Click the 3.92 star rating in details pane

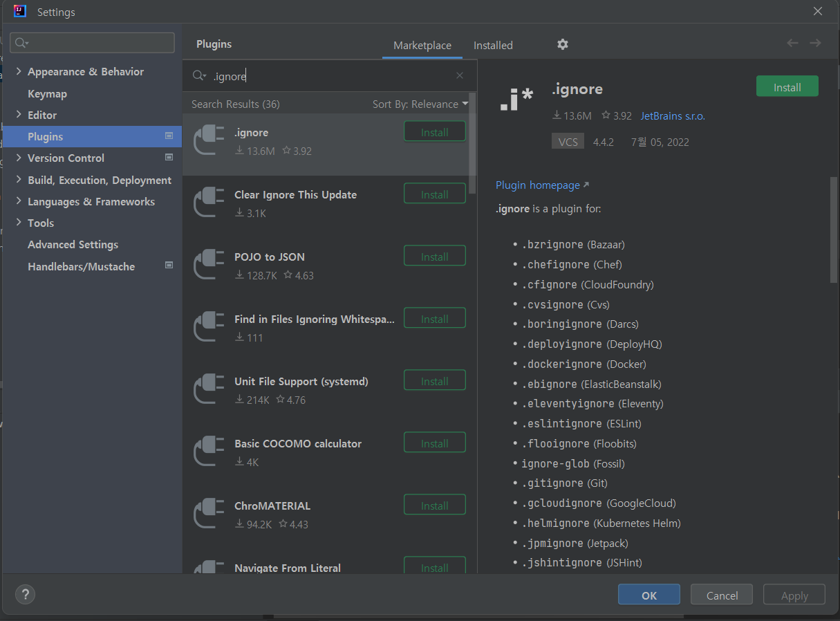[617, 116]
